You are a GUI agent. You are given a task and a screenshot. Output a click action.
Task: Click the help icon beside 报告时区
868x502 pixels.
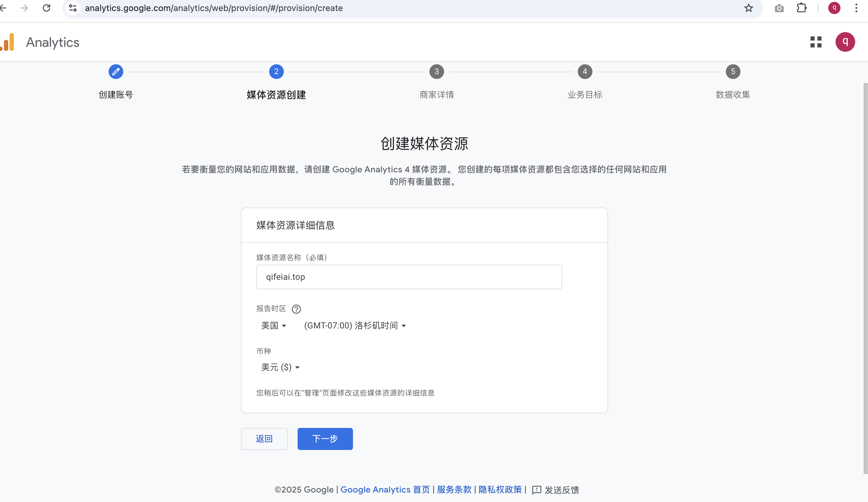pos(296,309)
